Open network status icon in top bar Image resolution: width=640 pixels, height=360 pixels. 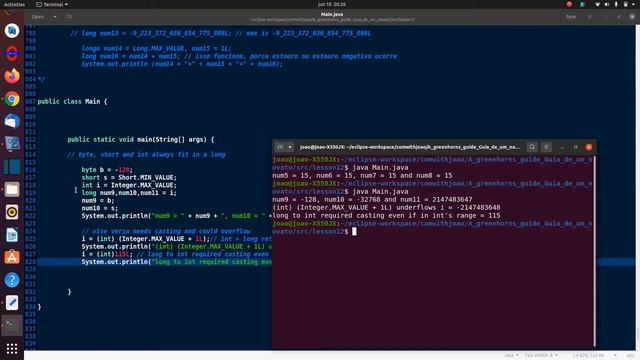598,4
